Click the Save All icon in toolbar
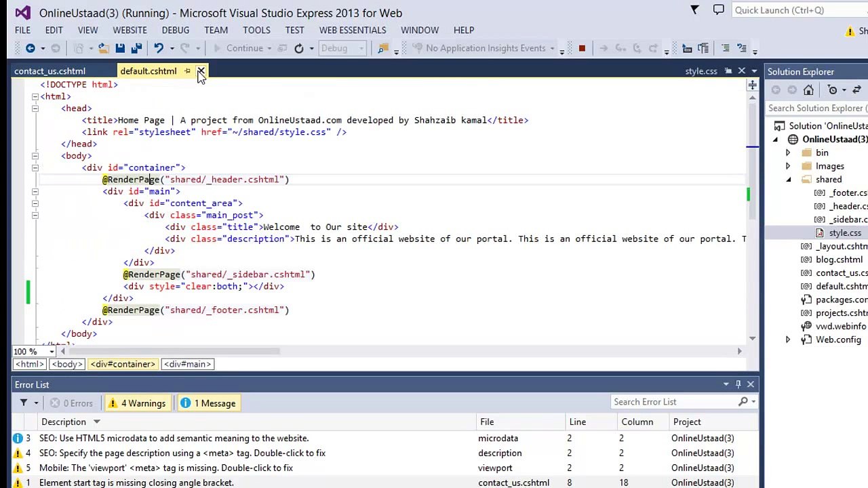868x488 pixels. pyautogui.click(x=136, y=48)
